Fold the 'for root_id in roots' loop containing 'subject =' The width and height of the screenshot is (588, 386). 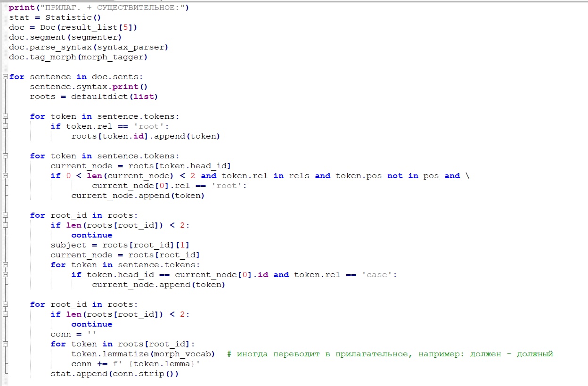[x=5, y=215]
